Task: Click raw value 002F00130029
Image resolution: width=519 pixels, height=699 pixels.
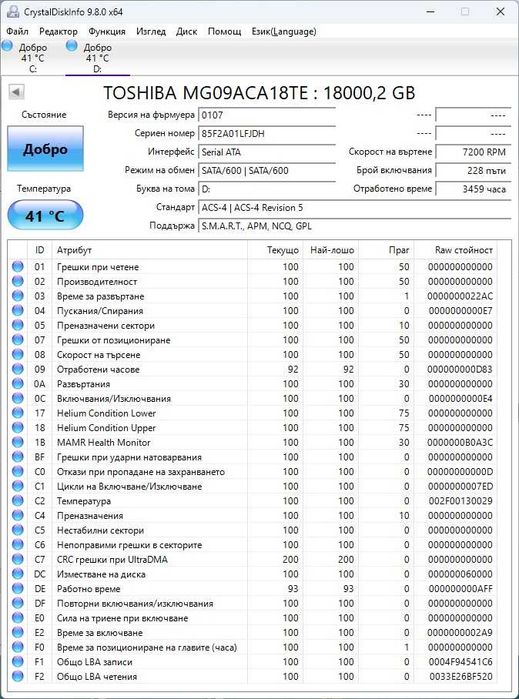Action: tap(460, 501)
